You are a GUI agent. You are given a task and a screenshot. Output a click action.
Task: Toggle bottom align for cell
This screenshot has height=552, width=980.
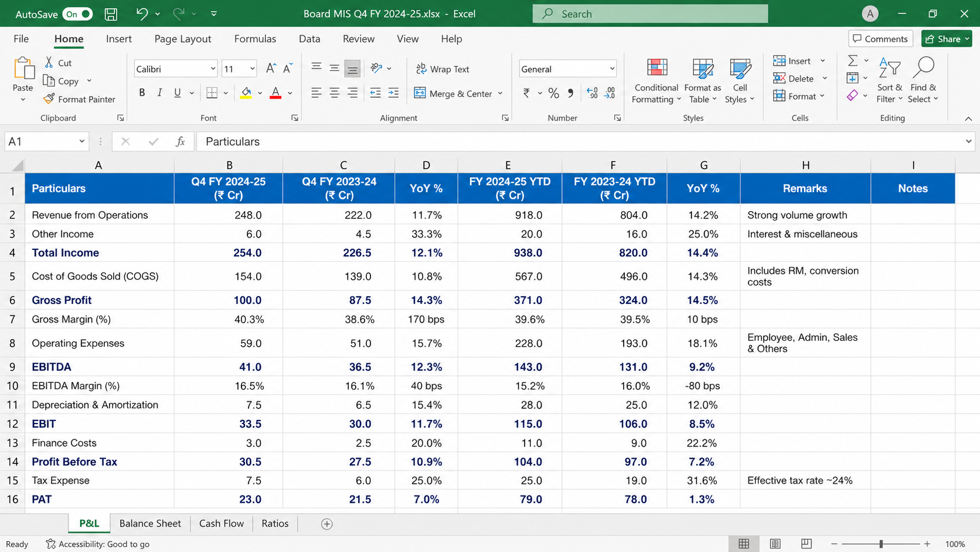(352, 69)
